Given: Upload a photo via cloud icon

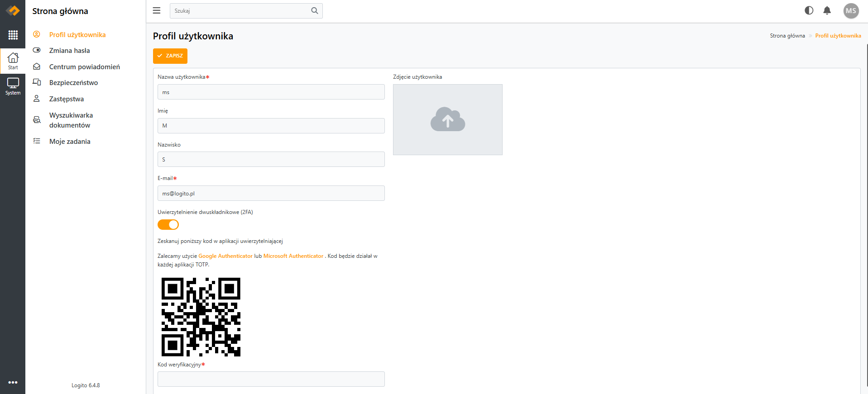Looking at the screenshot, I should pos(448,119).
